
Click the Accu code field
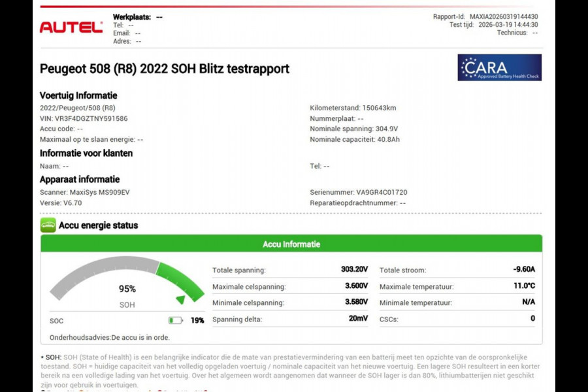[61, 129]
